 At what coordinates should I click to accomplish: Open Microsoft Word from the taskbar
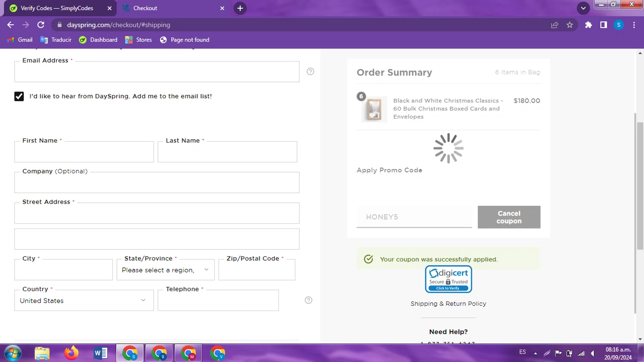100,353
